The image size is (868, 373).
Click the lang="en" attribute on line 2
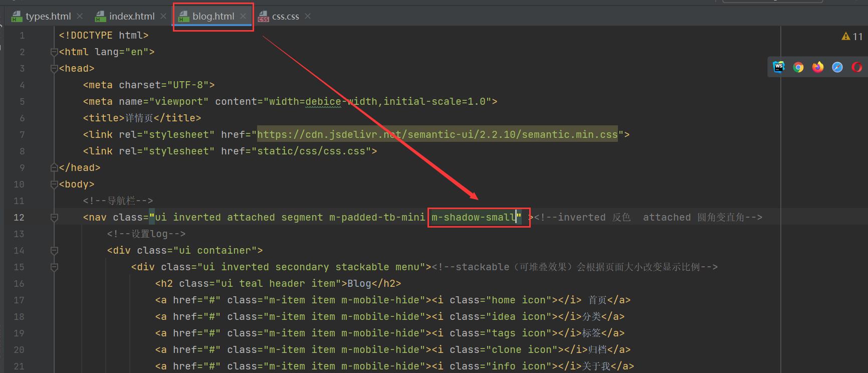click(x=122, y=52)
